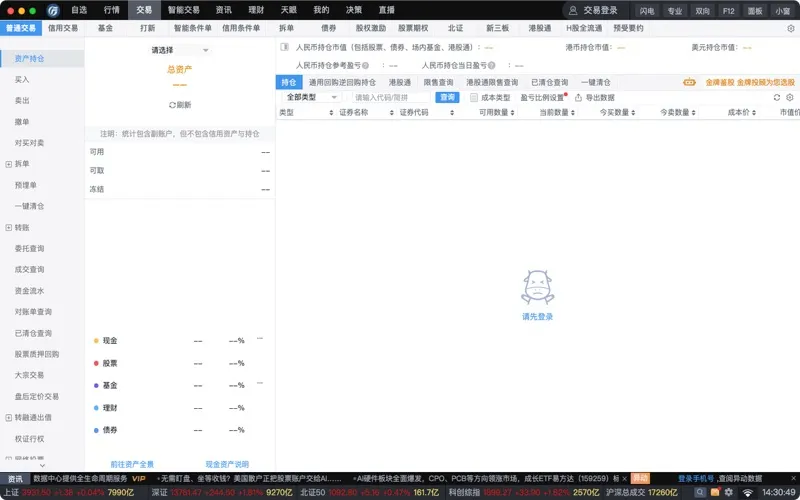The width and height of the screenshot is (800, 500).
Task: Collapse the small dash next to 现金 row
Action: pos(260,338)
